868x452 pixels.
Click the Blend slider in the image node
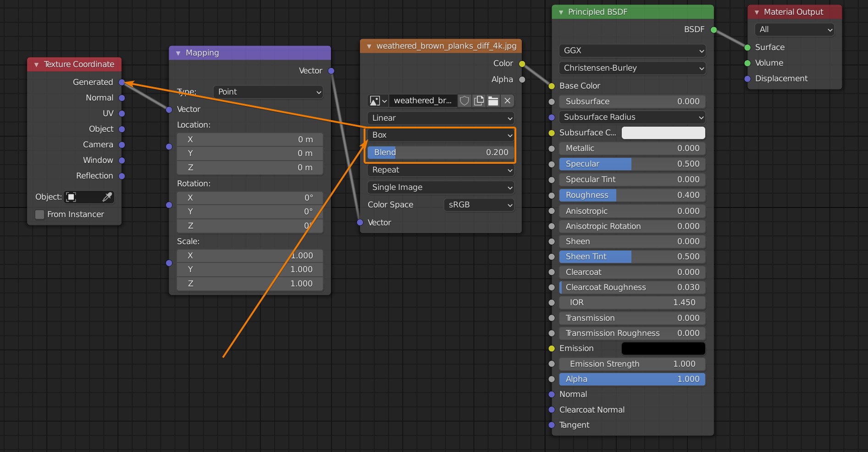click(441, 152)
